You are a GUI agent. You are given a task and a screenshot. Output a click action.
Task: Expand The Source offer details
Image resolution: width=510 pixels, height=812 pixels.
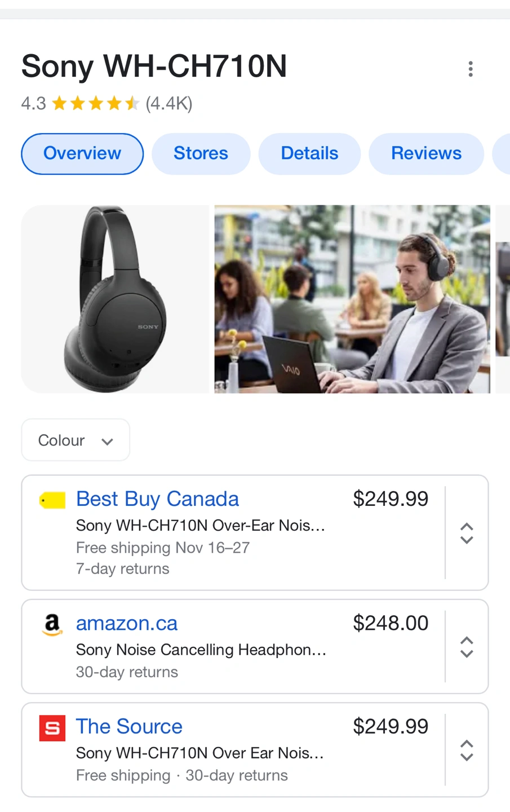(x=467, y=750)
